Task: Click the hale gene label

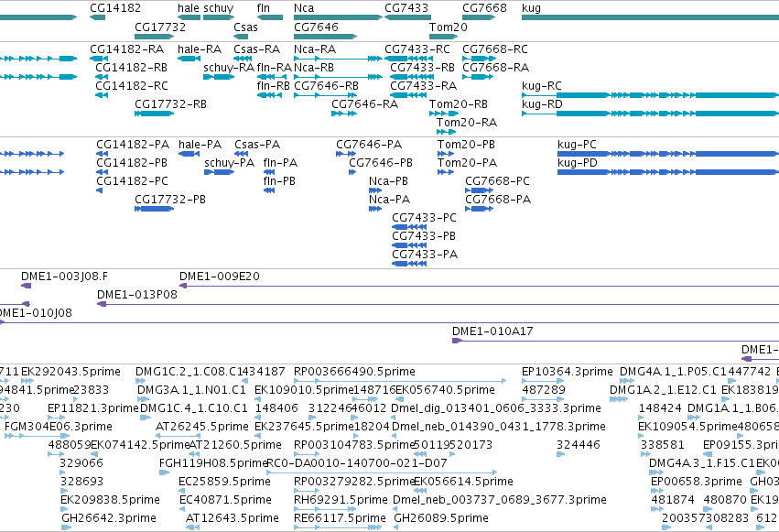Action: point(189,8)
